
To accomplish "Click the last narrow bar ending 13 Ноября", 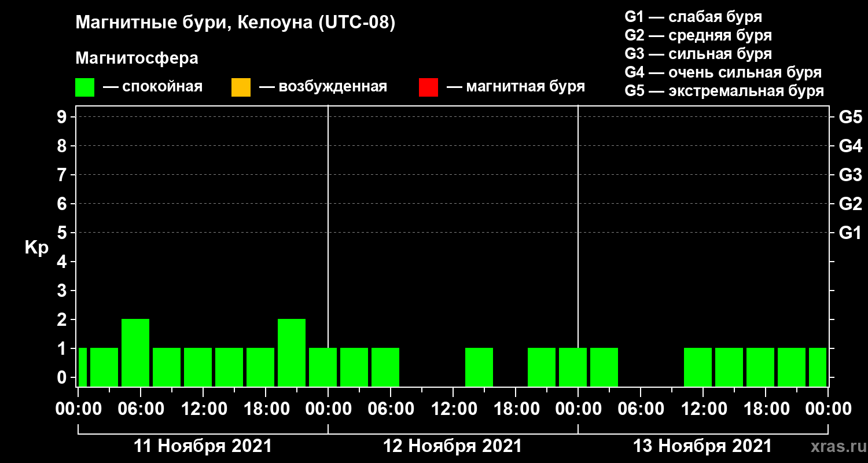I will pyautogui.click(x=818, y=367).
